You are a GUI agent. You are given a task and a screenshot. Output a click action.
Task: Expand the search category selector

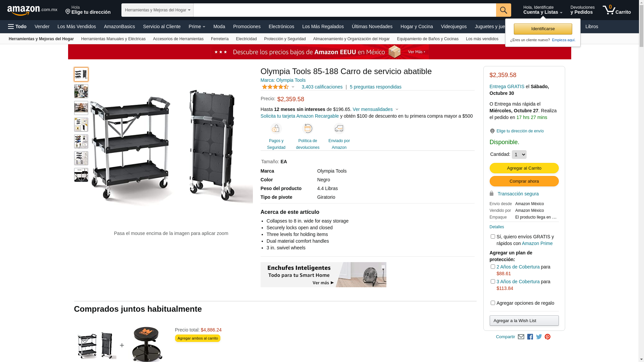[157, 10]
